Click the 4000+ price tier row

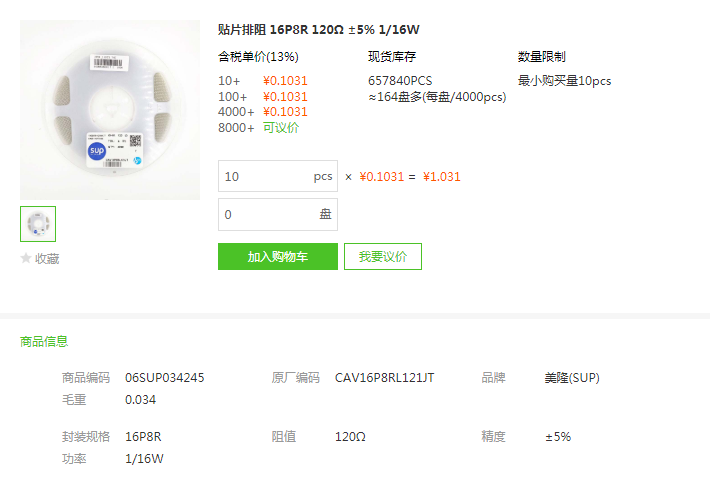pos(263,112)
